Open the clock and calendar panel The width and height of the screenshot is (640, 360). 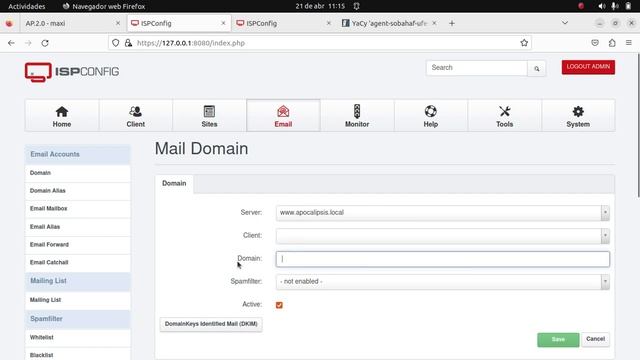320,6
